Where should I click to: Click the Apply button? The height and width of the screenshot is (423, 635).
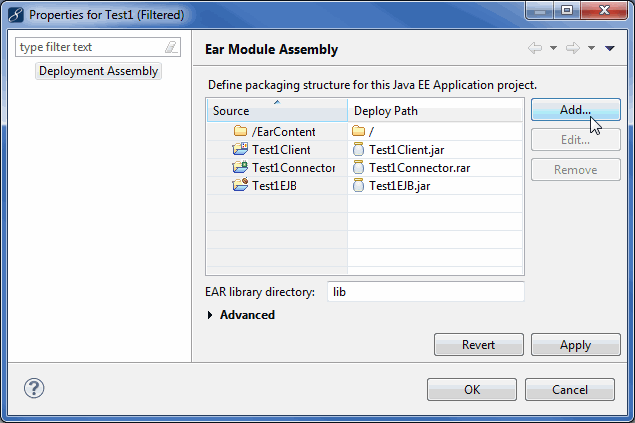pos(575,345)
